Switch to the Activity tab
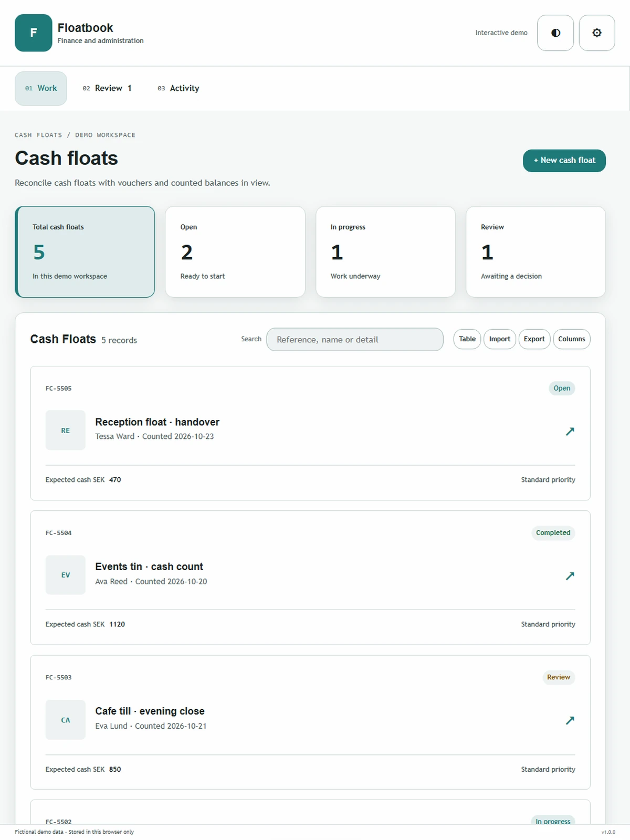 (178, 88)
